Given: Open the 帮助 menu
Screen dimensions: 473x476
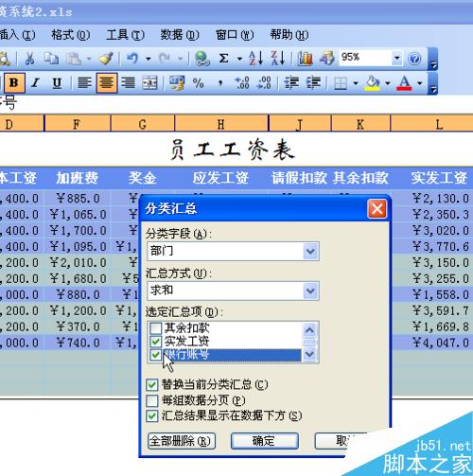Looking at the screenshot, I should [289, 35].
